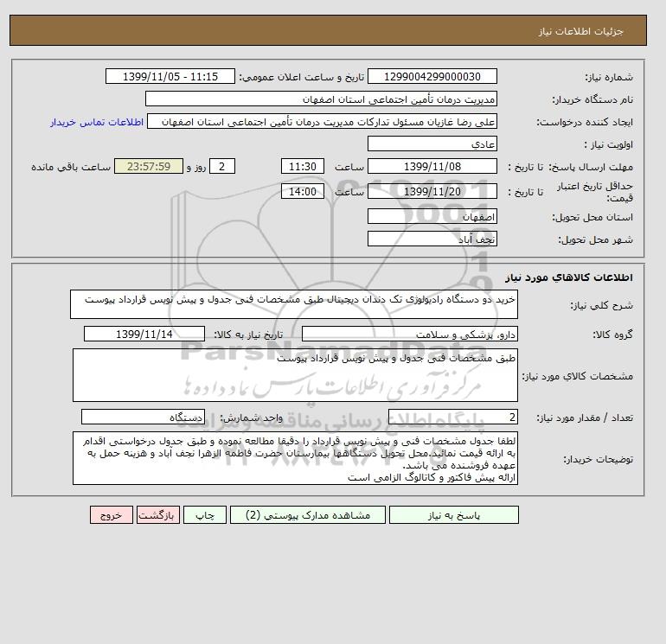666x644 pixels.
Task: Click the حداقل تاریخ اعتبار قیمت label
Action: [595, 192]
